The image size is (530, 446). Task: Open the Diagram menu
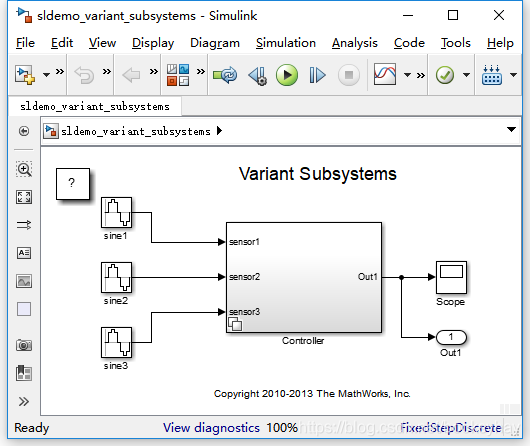coord(215,43)
